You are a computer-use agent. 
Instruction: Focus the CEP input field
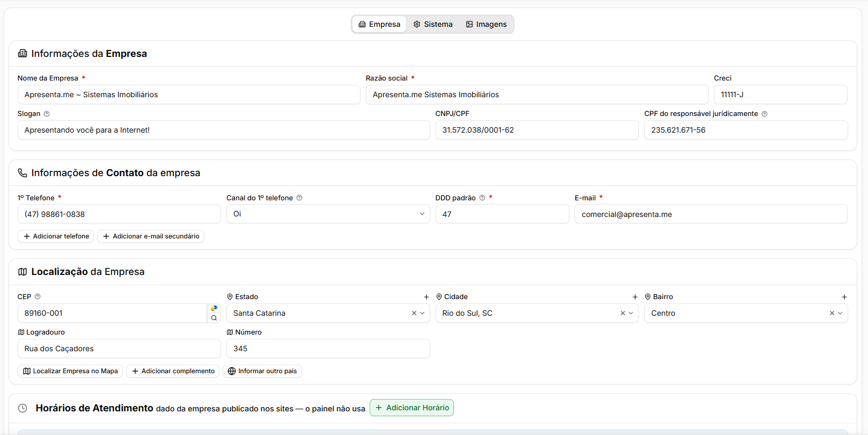(112, 313)
